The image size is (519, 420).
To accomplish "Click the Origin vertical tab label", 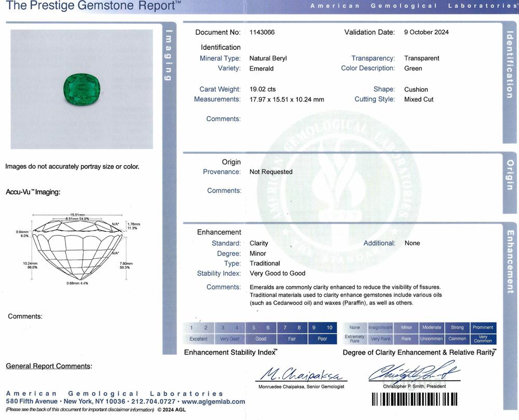I will pyautogui.click(x=510, y=175).
